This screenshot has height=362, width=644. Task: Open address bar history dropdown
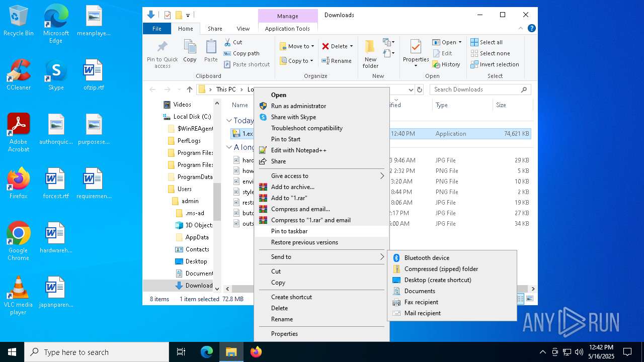point(411,89)
